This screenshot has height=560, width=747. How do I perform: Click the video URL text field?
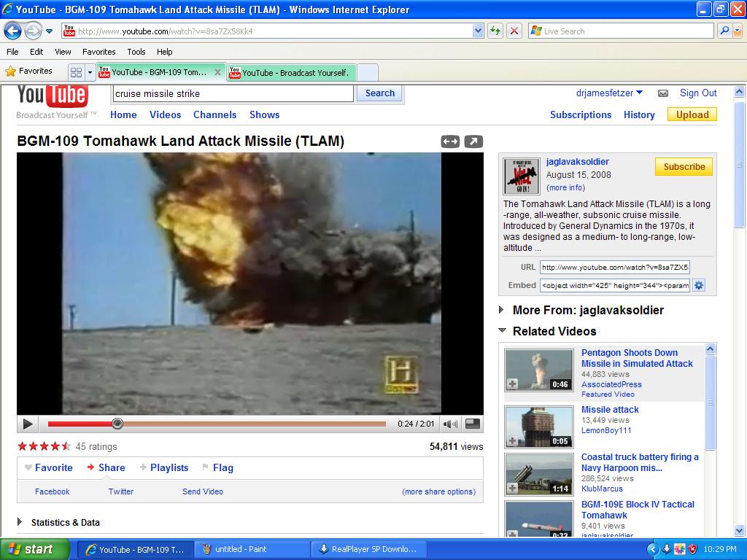[x=614, y=267]
